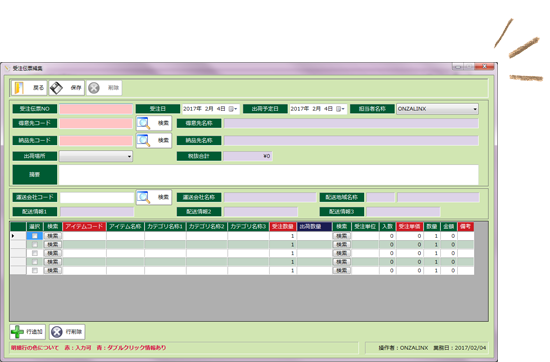Tick the fifth row selection checkbox
Viewport: 550px width, 362px height.
click(35, 270)
